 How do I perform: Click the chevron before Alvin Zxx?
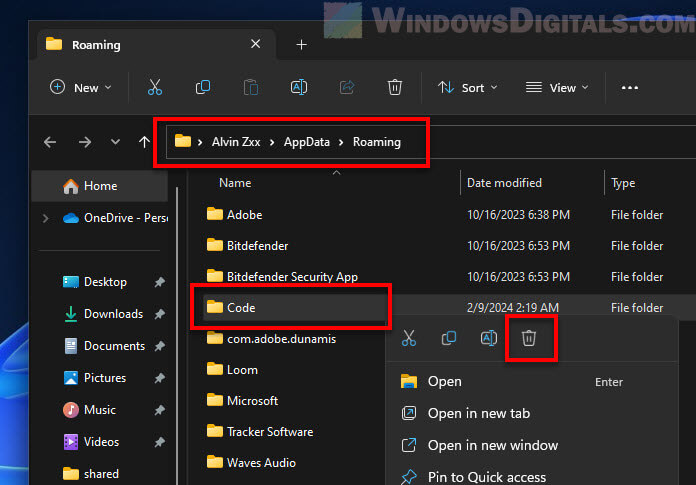point(200,142)
